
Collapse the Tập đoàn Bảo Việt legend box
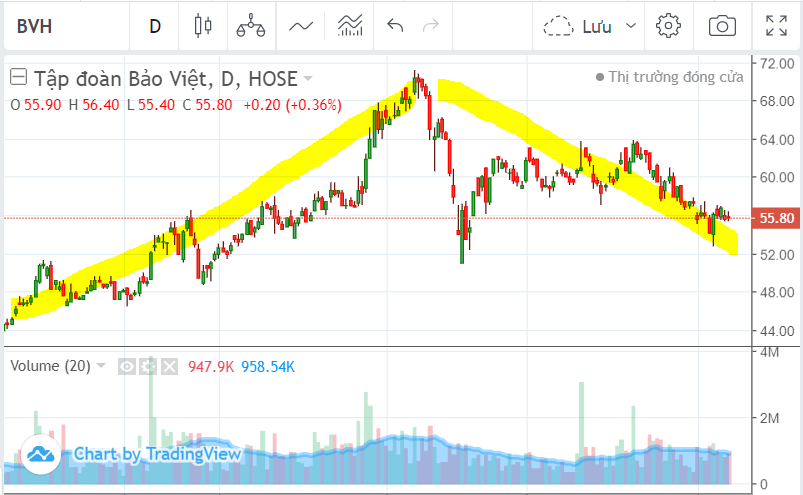(x=18, y=78)
